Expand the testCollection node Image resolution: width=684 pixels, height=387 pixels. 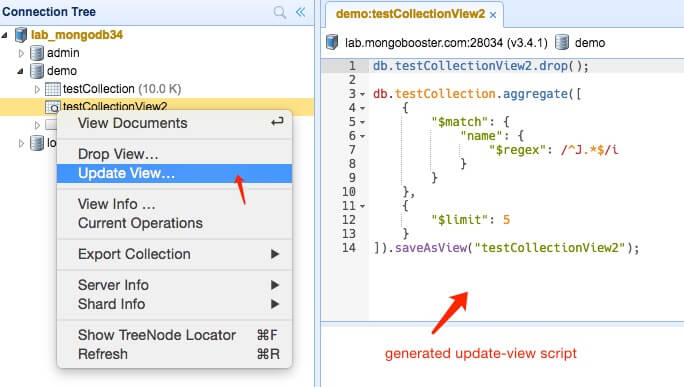click(37, 89)
